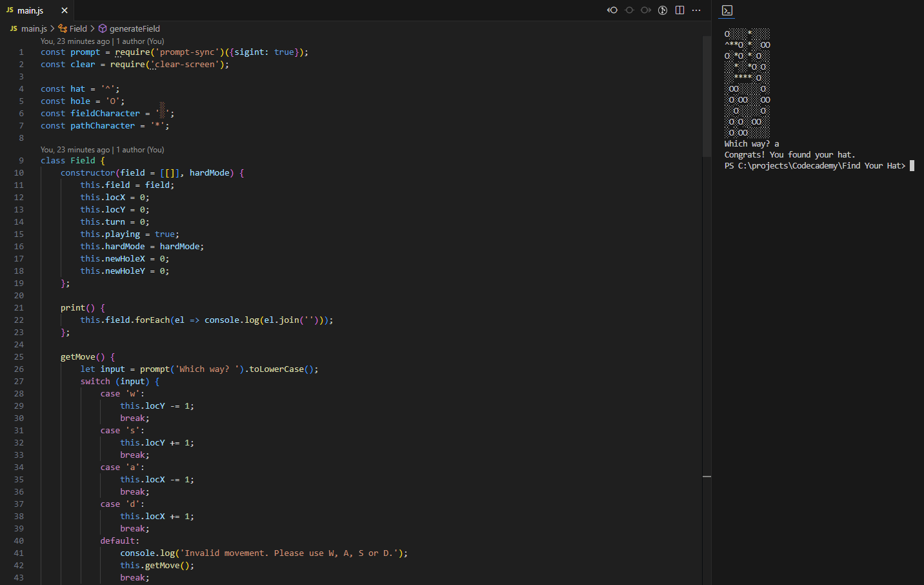Image resolution: width=924 pixels, height=585 pixels.
Task: Click case 'w' label on line 28
Action: point(123,394)
